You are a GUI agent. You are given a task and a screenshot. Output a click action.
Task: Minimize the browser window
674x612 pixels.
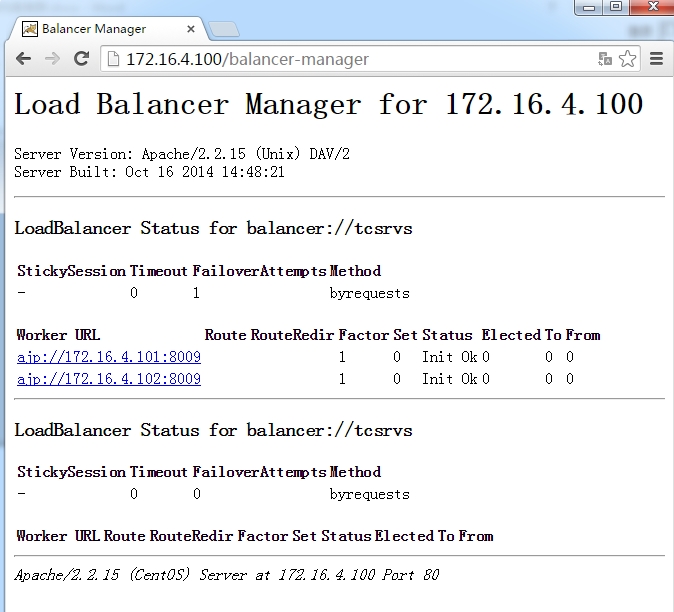(590, 7)
